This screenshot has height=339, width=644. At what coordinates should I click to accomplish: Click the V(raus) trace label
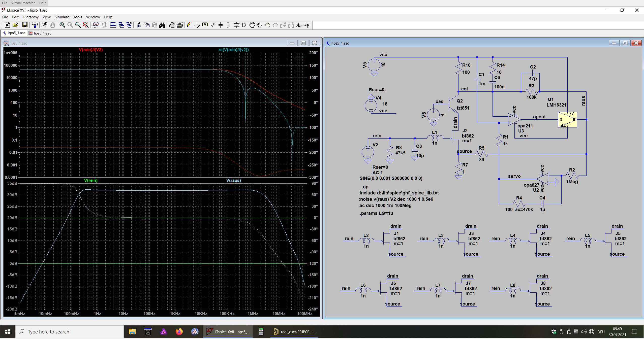234,180
